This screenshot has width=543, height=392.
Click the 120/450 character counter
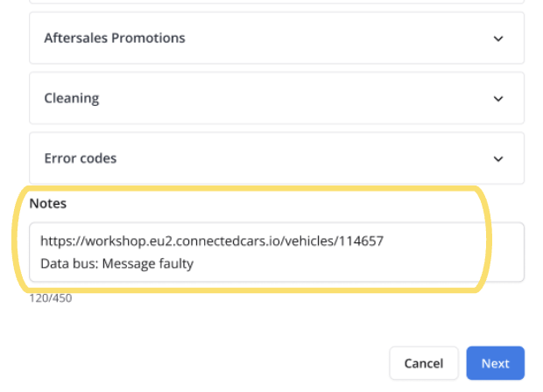tap(51, 298)
